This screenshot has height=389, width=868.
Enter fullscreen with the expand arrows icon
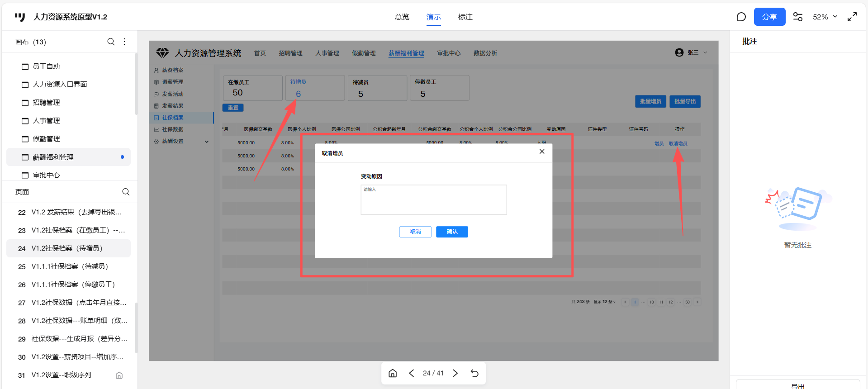pyautogui.click(x=852, y=17)
